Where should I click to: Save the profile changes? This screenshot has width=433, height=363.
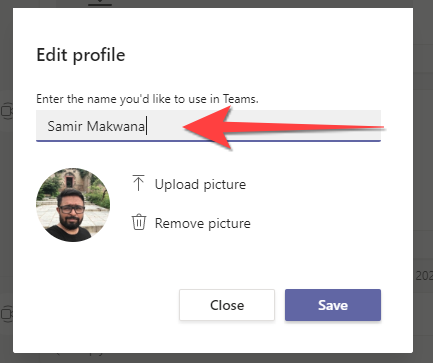(333, 305)
